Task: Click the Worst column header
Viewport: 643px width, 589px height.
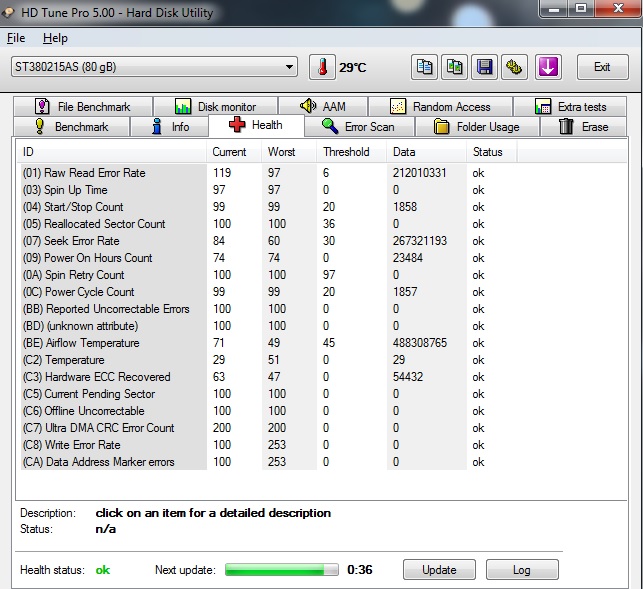Action: click(x=289, y=152)
